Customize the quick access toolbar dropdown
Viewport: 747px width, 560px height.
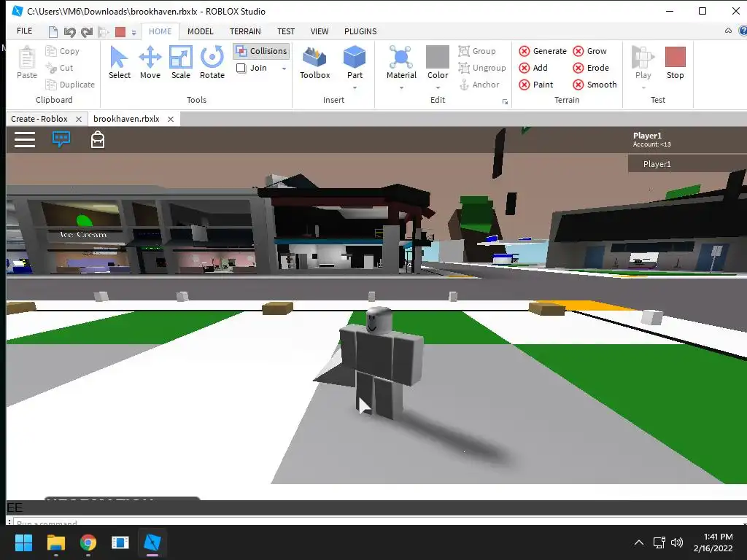coord(134,33)
